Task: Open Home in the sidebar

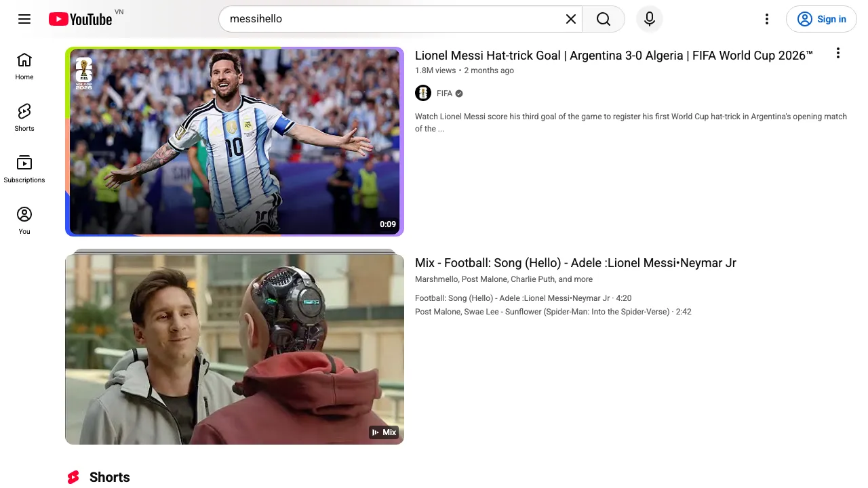Action: (24, 66)
